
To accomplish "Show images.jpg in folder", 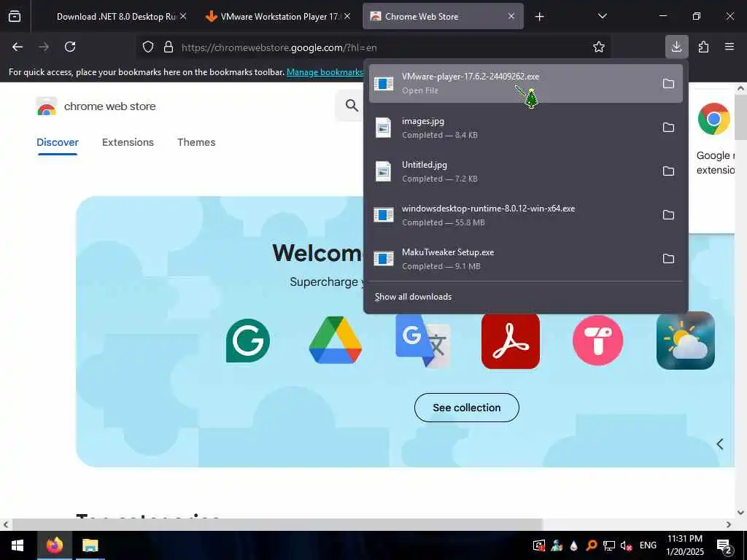I will [x=668, y=127].
